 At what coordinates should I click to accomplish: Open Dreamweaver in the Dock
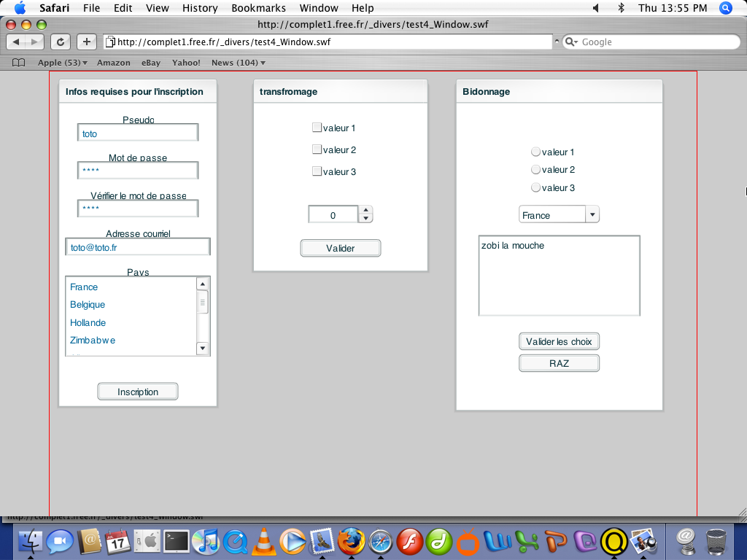tap(438, 542)
